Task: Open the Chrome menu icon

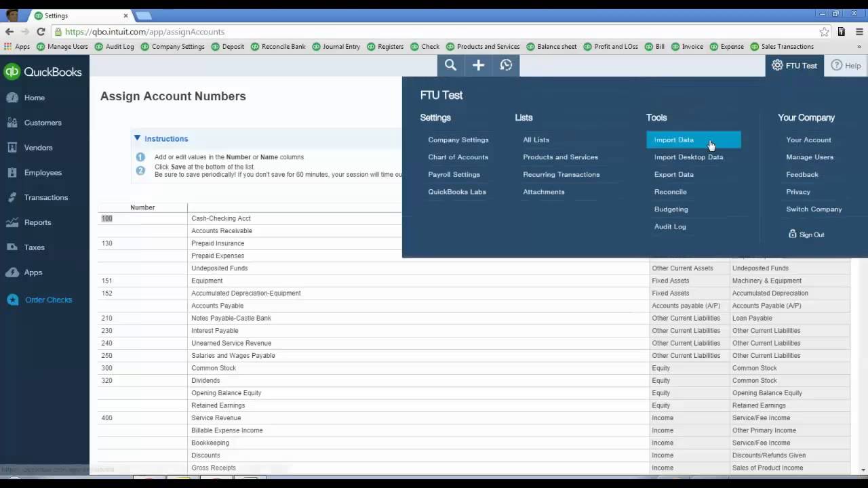Action: coord(858,32)
